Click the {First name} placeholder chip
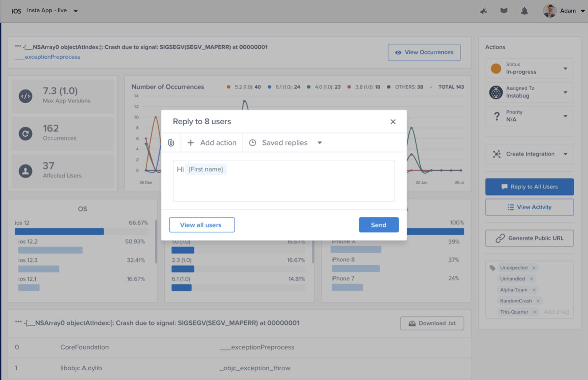The image size is (588, 380). [x=206, y=169]
